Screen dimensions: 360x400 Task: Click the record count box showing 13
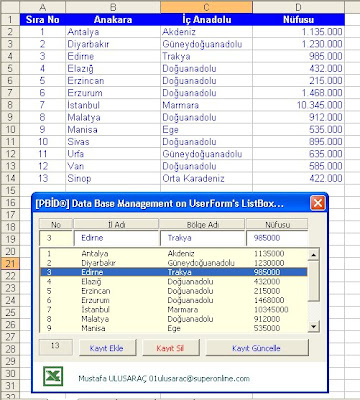56,347
